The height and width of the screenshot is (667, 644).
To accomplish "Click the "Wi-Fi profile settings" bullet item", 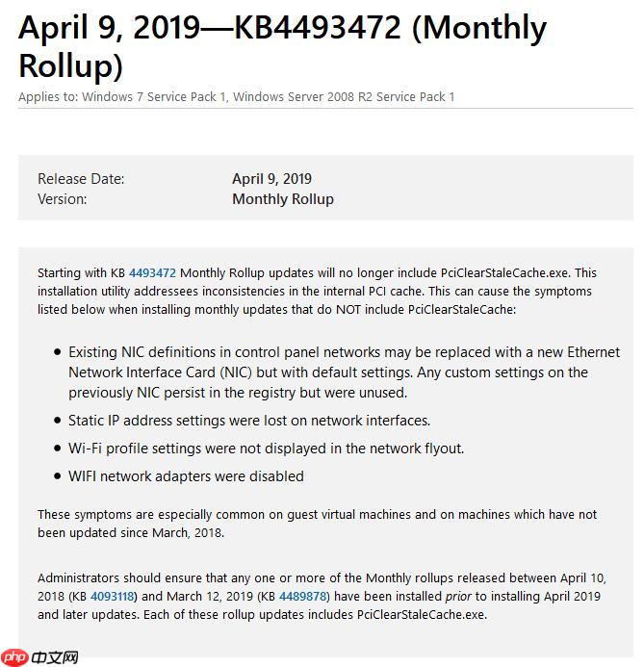I will 266,448.
